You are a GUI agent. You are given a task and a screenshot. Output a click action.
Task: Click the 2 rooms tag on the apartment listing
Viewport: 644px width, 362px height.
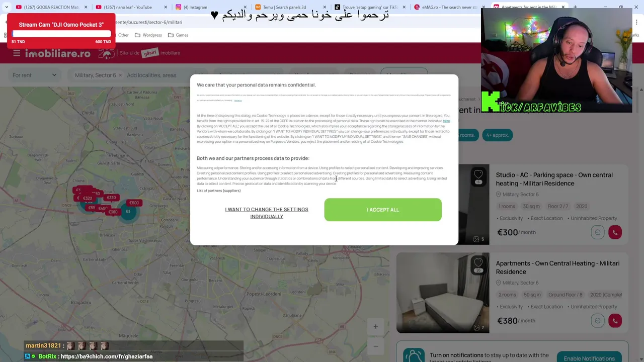(507, 295)
